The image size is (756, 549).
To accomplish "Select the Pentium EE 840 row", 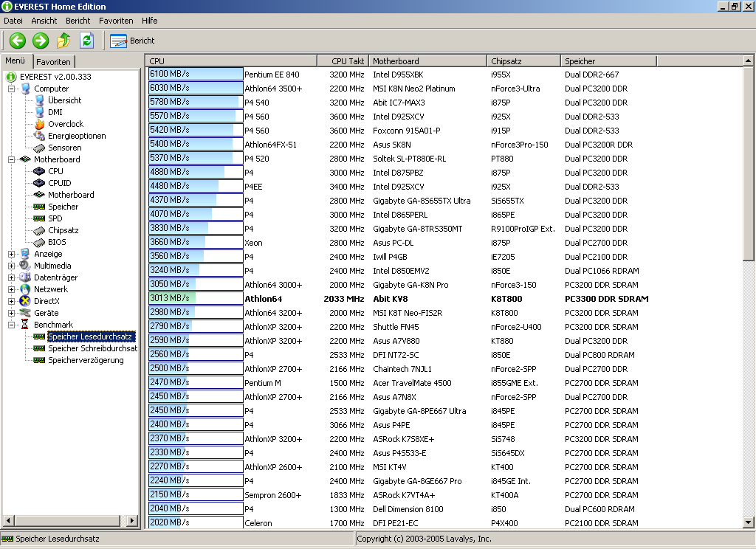I will tap(444, 75).
